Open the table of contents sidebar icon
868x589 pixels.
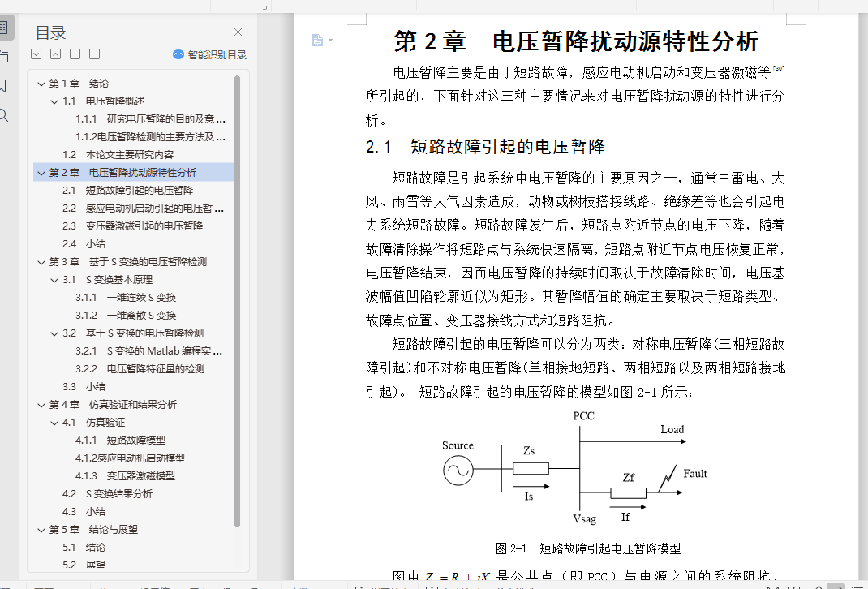coord(3,27)
